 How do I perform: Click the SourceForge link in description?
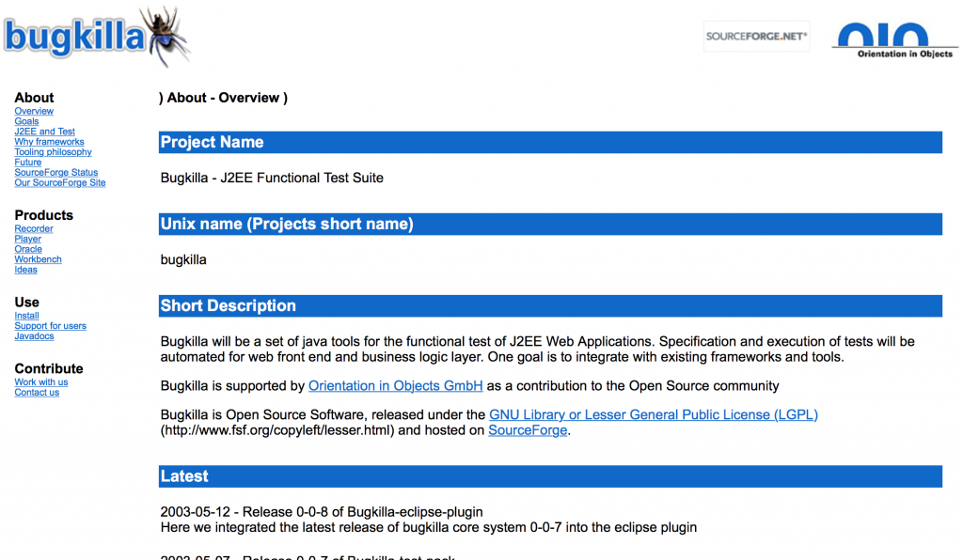[x=528, y=430]
